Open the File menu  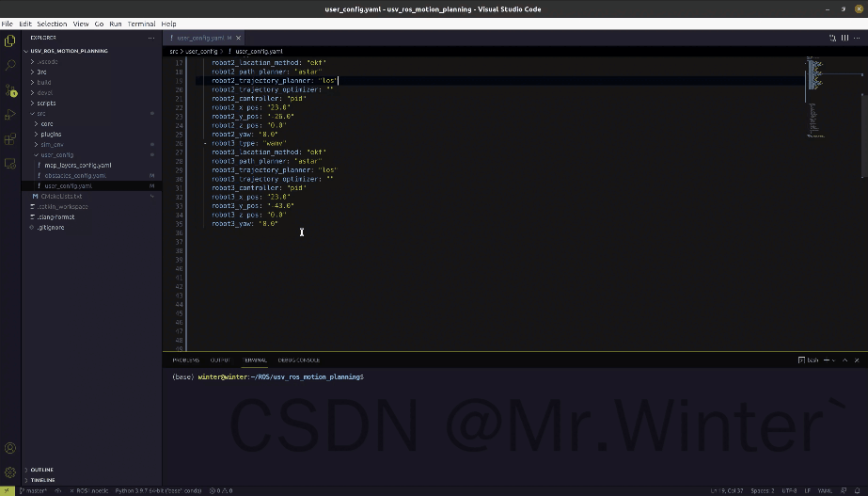pyautogui.click(x=8, y=24)
